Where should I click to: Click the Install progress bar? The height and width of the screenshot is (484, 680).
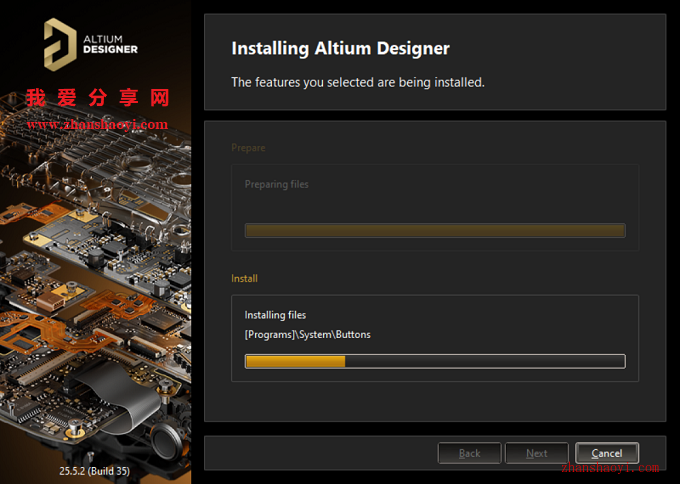pos(435,361)
